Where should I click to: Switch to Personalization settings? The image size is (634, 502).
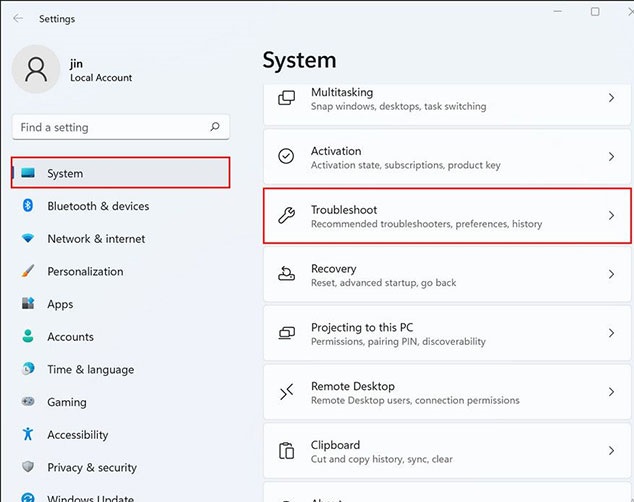(x=120, y=271)
